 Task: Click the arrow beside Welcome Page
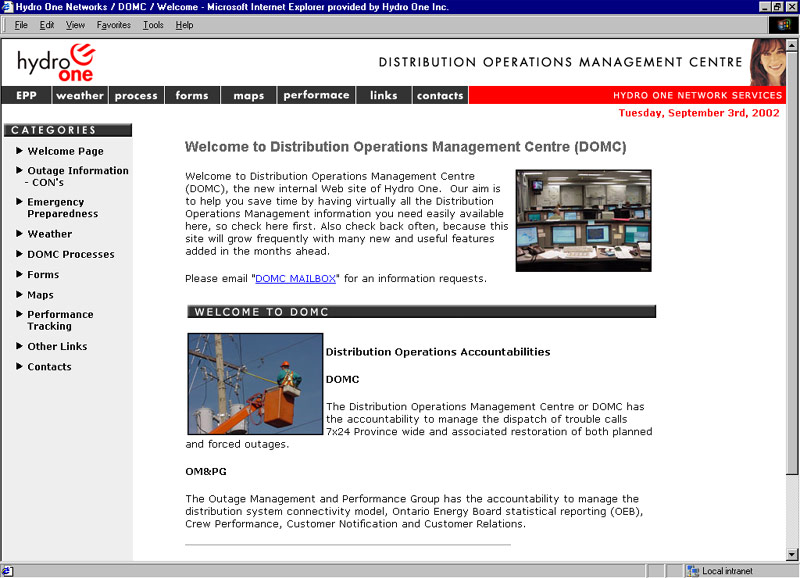[19, 150]
